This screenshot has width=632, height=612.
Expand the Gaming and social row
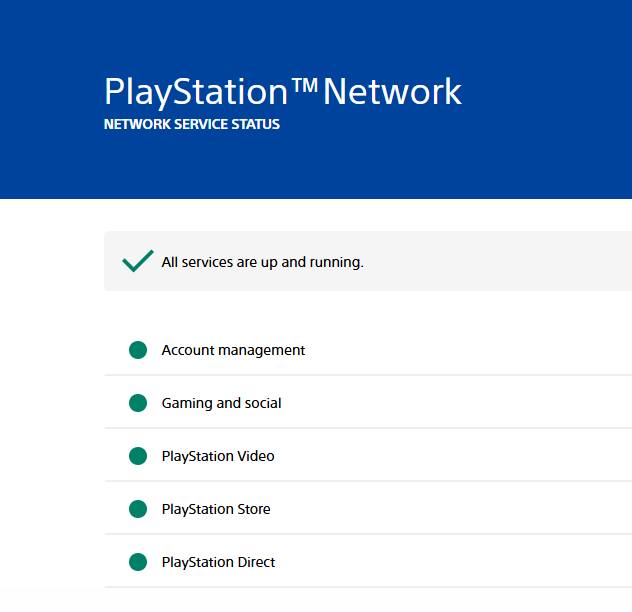coord(368,403)
